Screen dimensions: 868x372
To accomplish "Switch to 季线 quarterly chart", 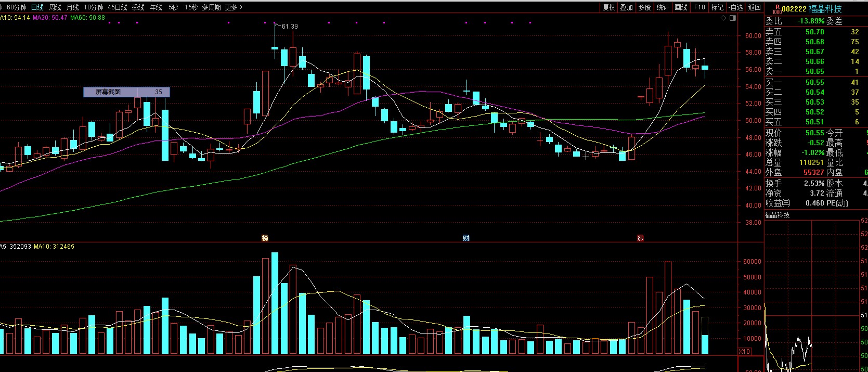I will click(138, 7).
